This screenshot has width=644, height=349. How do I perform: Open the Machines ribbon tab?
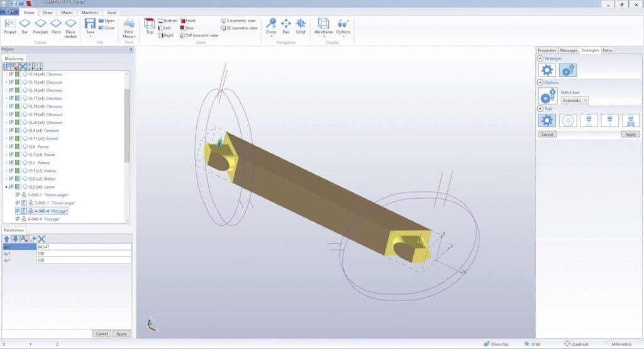pyautogui.click(x=89, y=13)
